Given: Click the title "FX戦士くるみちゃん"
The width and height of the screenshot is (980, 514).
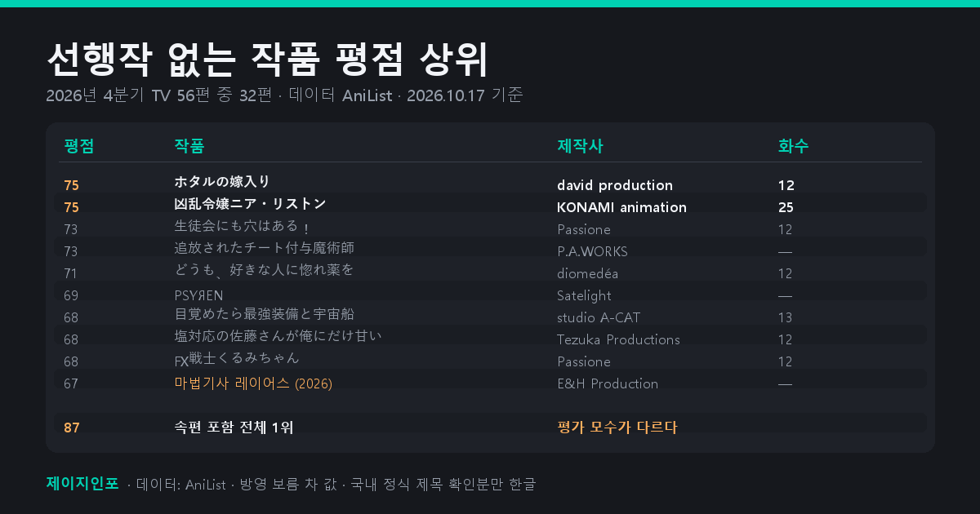Looking at the screenshot, I should tap(237, 358).
